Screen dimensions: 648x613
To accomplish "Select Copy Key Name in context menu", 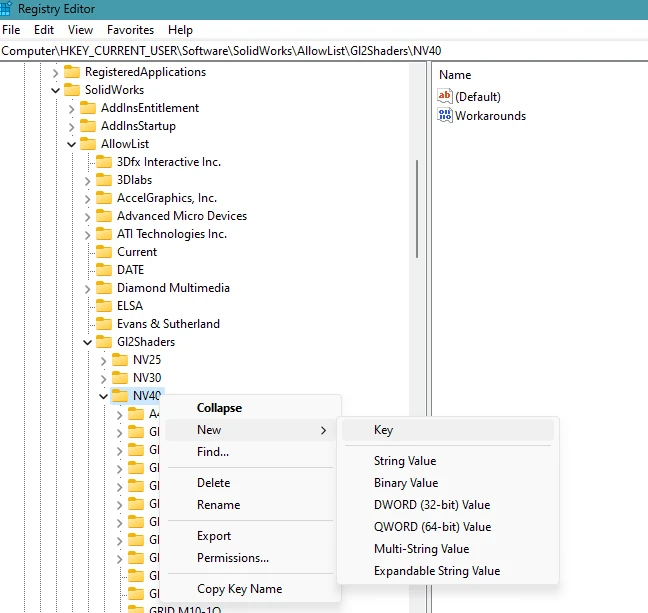I will point(239,589).
